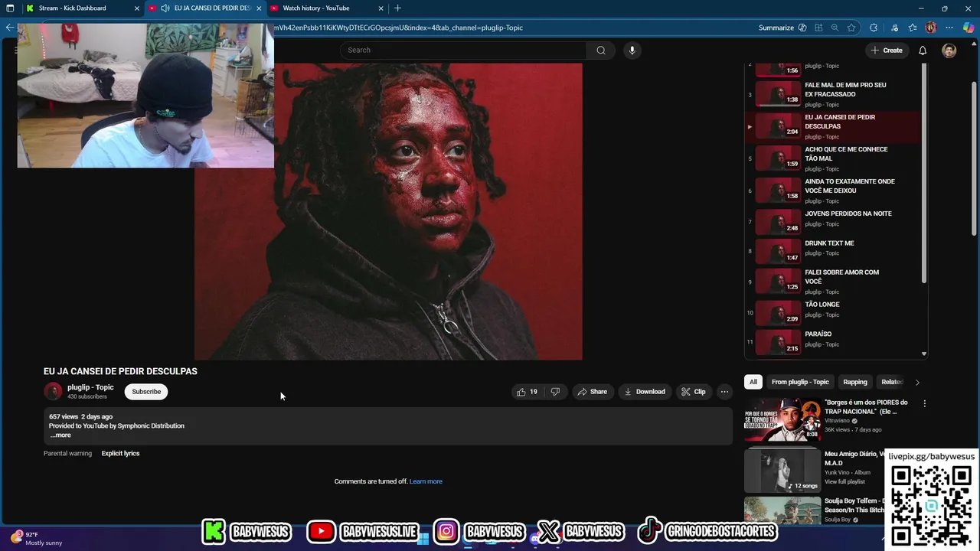The height and width of the screenshot is (551, 980).
Task: Click Summarize in the address bar
Action: [776, 28]
